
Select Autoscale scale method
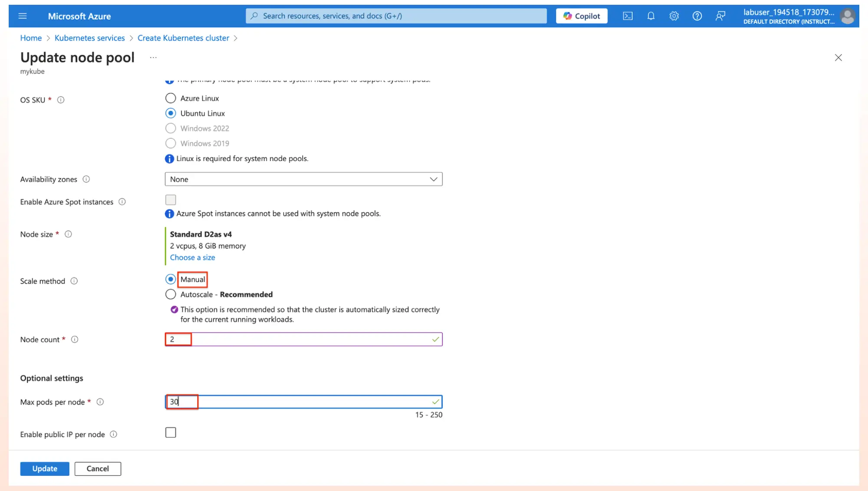tap(171, 294)
